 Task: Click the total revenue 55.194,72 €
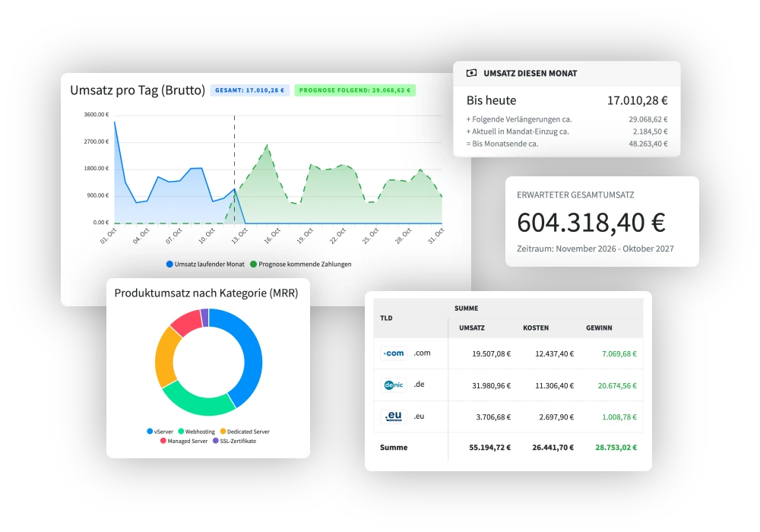coord(490,448)
